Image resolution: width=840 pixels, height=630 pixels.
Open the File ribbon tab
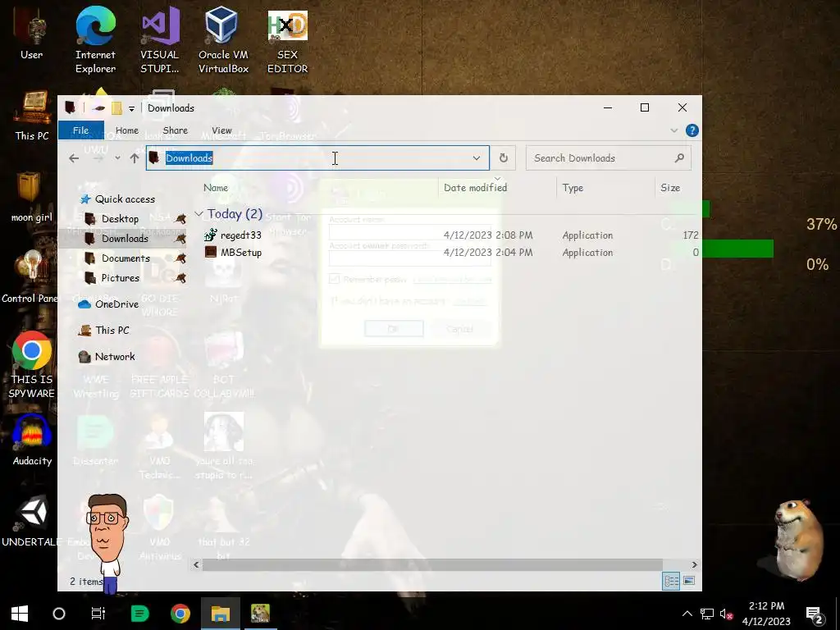80,130
